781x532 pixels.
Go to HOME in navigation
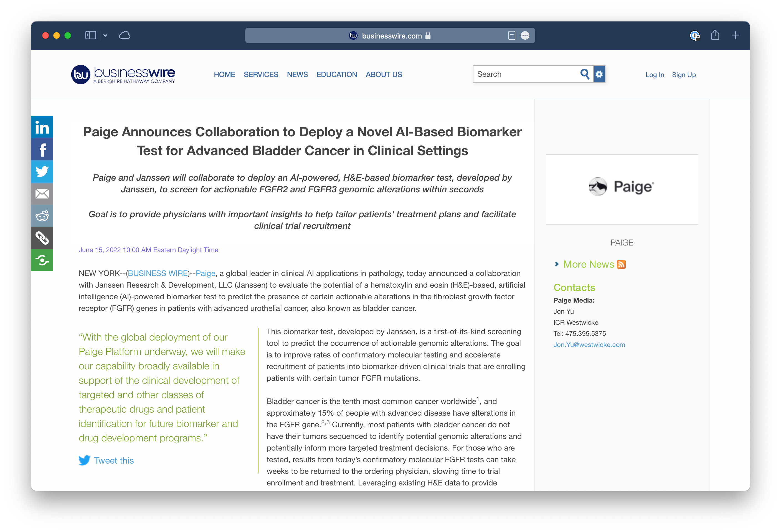[x=224, y=75]
